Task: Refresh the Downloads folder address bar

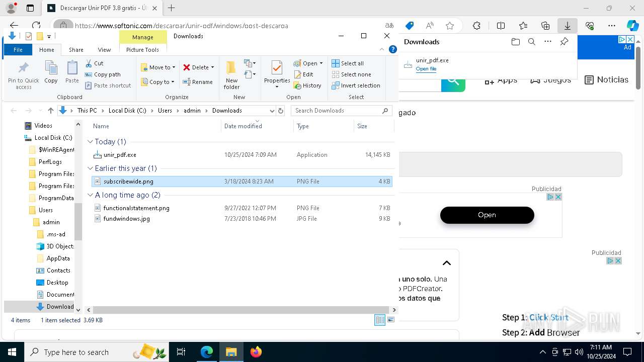Action: click(281, 111)
